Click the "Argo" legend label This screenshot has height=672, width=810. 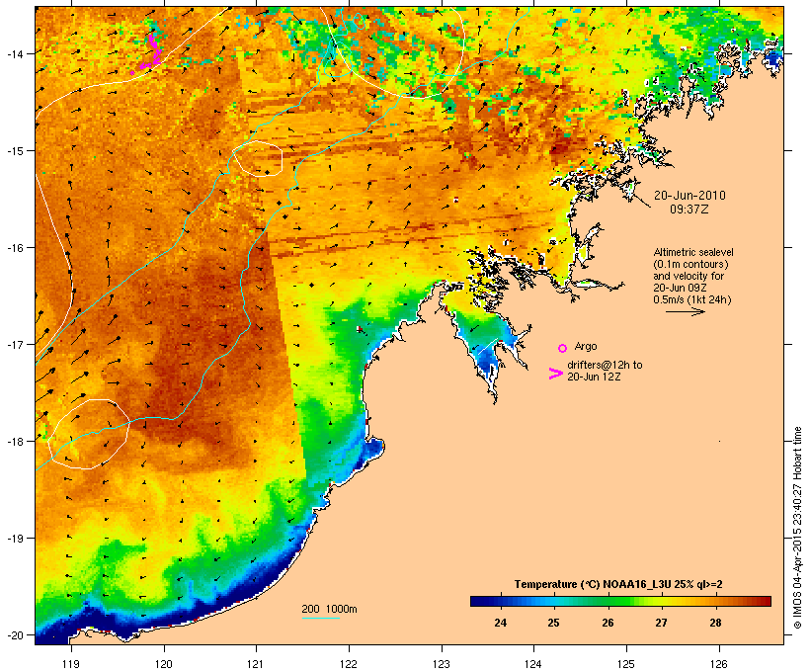point(586,346)
